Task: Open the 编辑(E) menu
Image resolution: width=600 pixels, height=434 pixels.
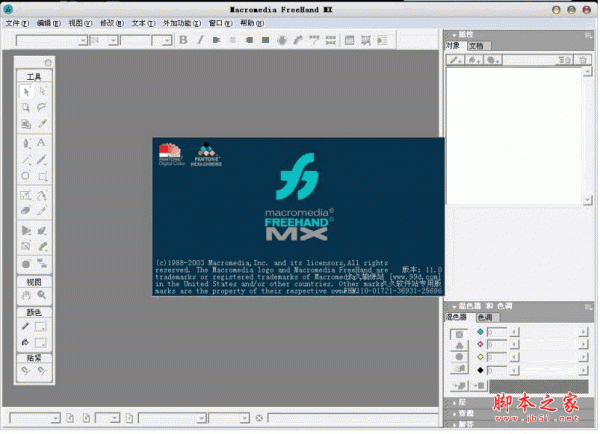Action: tap(49, 23)
